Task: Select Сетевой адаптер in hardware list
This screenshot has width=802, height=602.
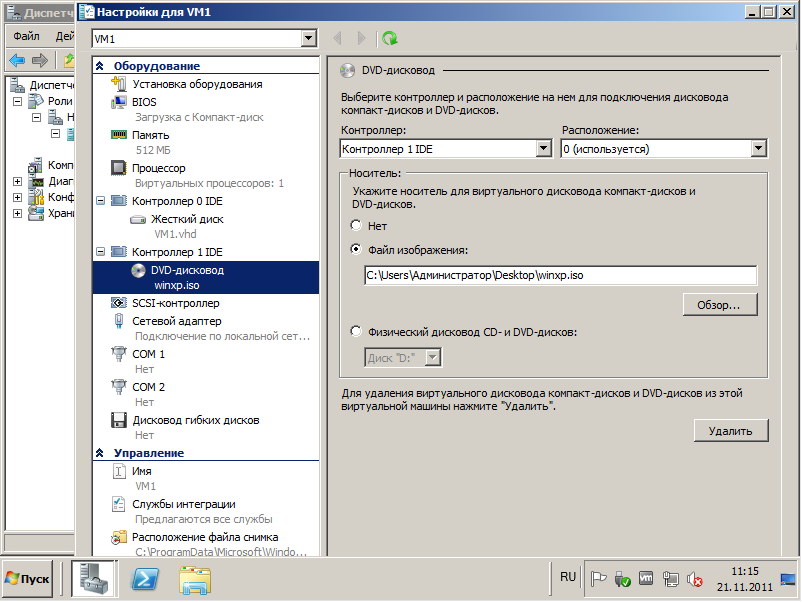Action: (176, 321)
